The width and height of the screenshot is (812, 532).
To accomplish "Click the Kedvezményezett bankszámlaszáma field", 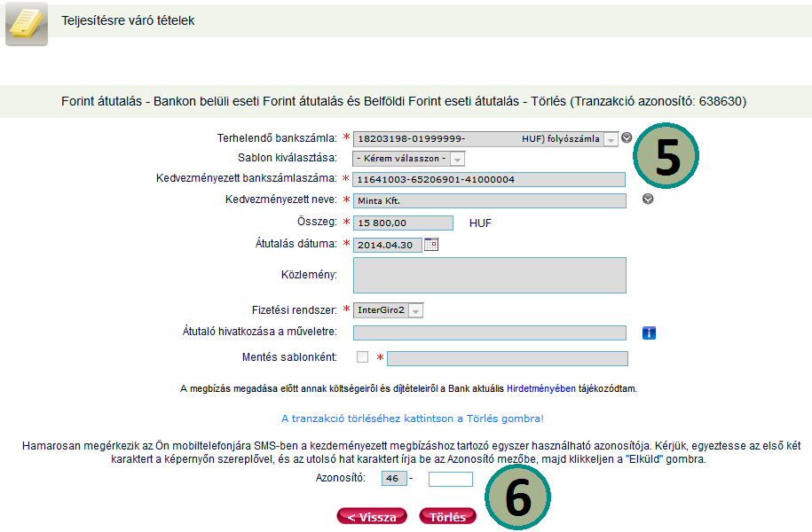I will point(489,180).
